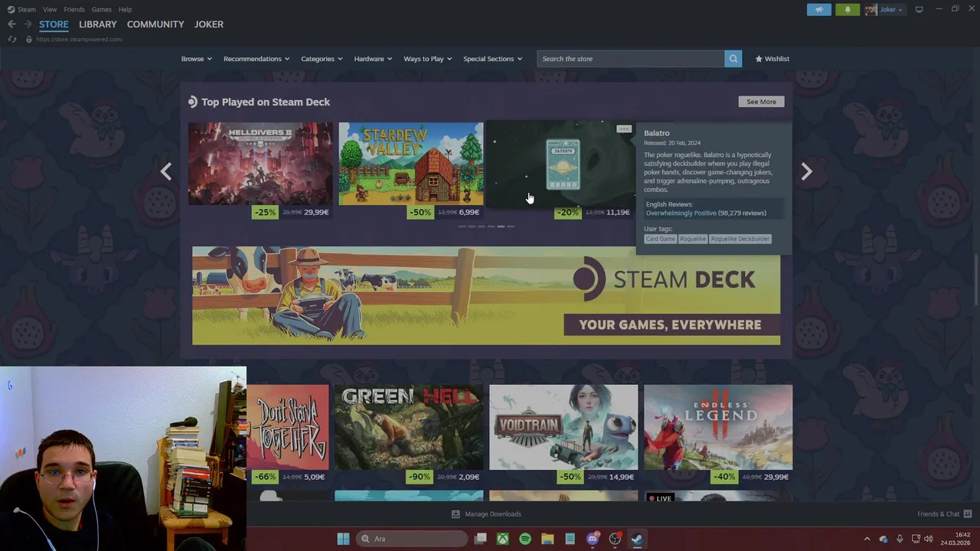Click the Roguelike user tag

(x=693, y=239)
